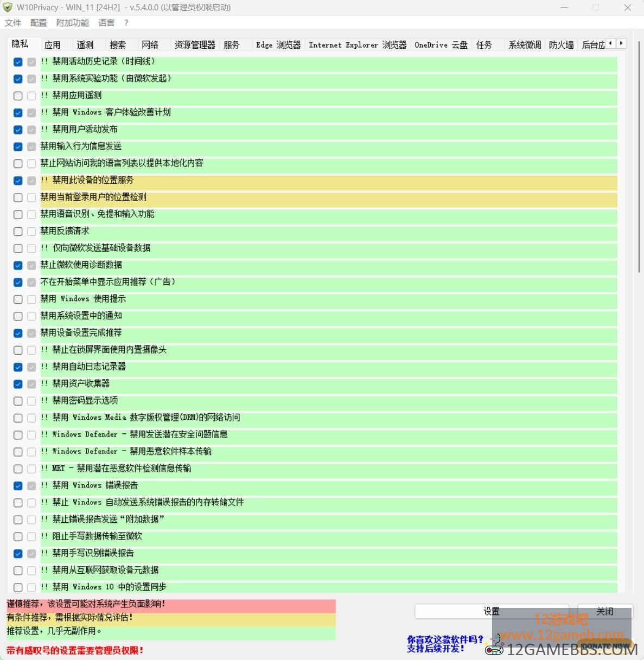Open the ? help menu

(x=126, y=23)
